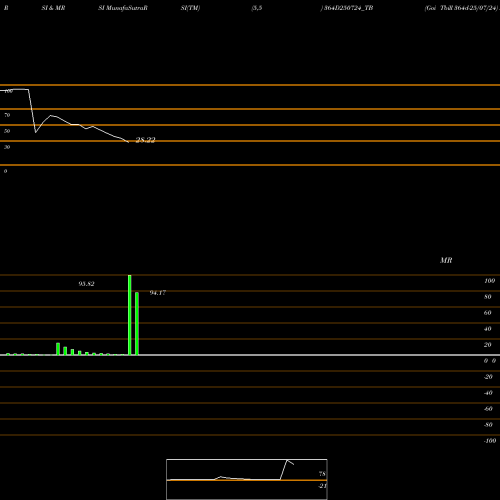This screenshot has height=500, width=500.
Task: Click the green bar labelled 94.17
Action: 137,324
